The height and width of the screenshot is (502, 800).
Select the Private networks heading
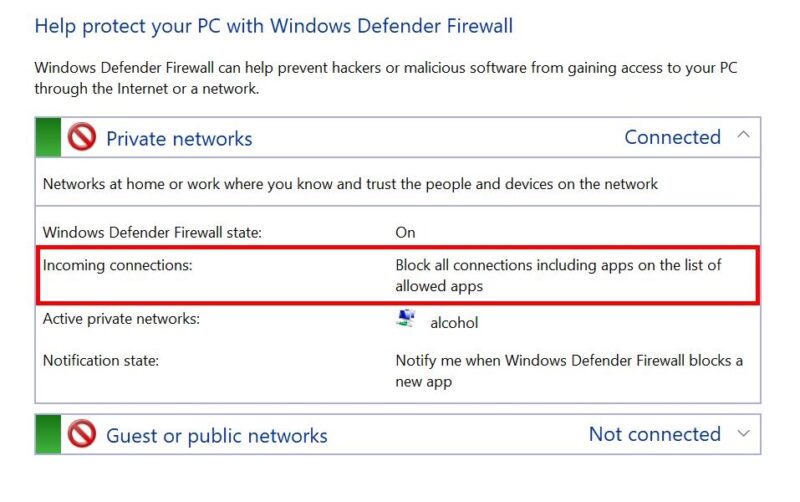(x=179, y=138)
